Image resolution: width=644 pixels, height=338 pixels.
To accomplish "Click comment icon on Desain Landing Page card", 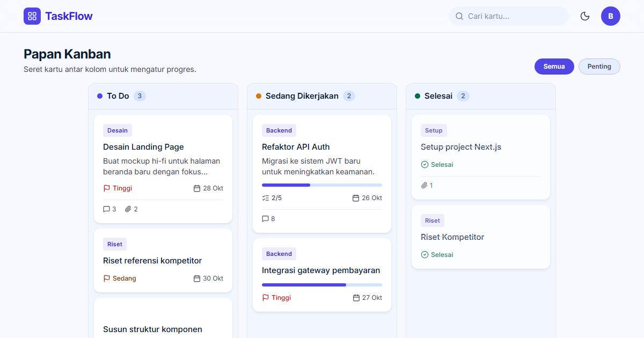I will 106,209.
